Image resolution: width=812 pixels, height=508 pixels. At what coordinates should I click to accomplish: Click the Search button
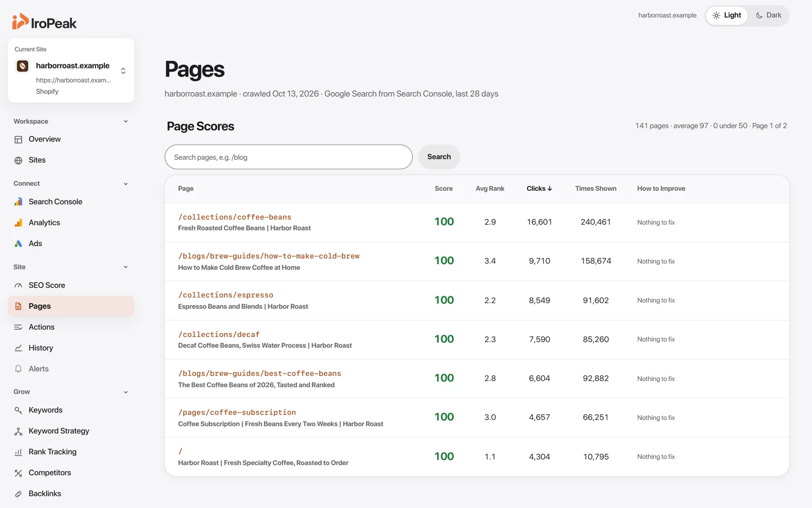pyautogui.click(x=439, y=157)
